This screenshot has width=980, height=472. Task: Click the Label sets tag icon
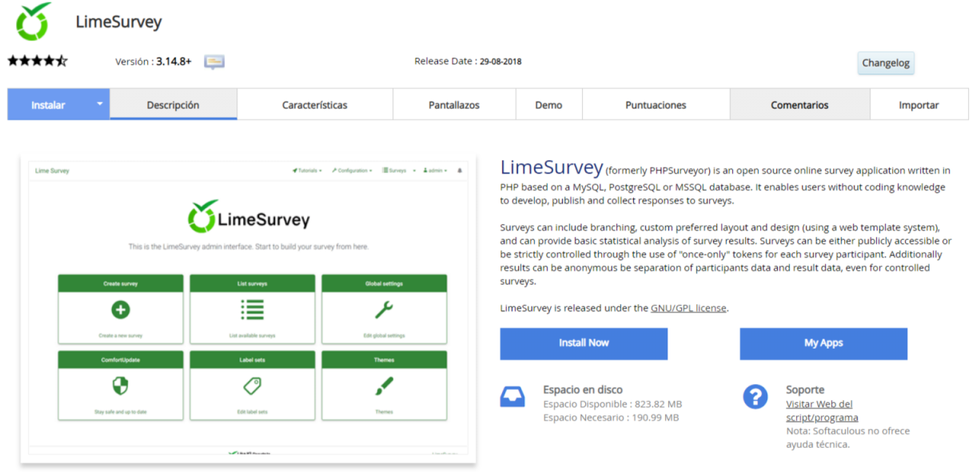point(253,386)
